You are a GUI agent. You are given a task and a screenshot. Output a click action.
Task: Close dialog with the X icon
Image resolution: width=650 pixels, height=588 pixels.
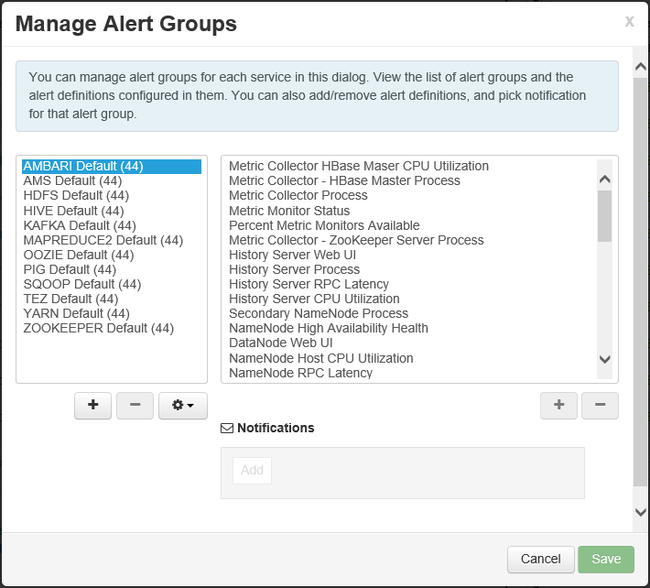(x=629, y=21)
